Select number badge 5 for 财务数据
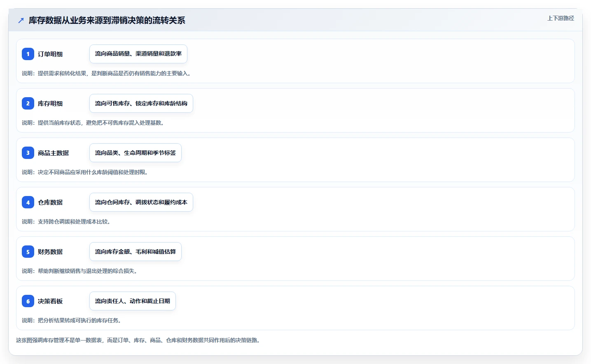The height and width of the screenshot is (364, 591). (x=28, y=252)
